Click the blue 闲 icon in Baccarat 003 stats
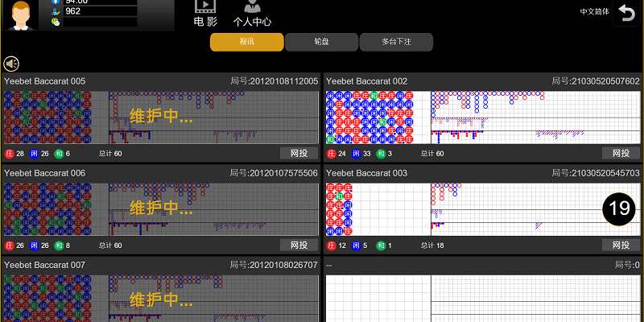Viewport: 644px width, 322px height. 357,246
